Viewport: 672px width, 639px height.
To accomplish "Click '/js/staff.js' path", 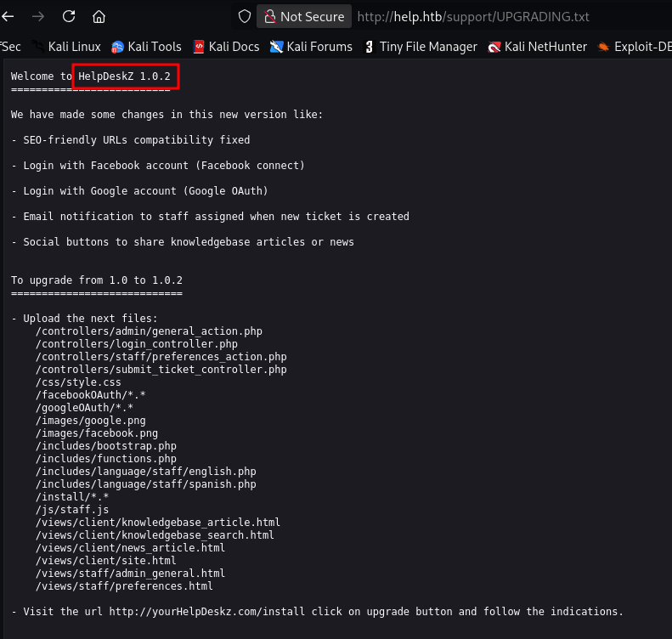I will click(72, 510).
